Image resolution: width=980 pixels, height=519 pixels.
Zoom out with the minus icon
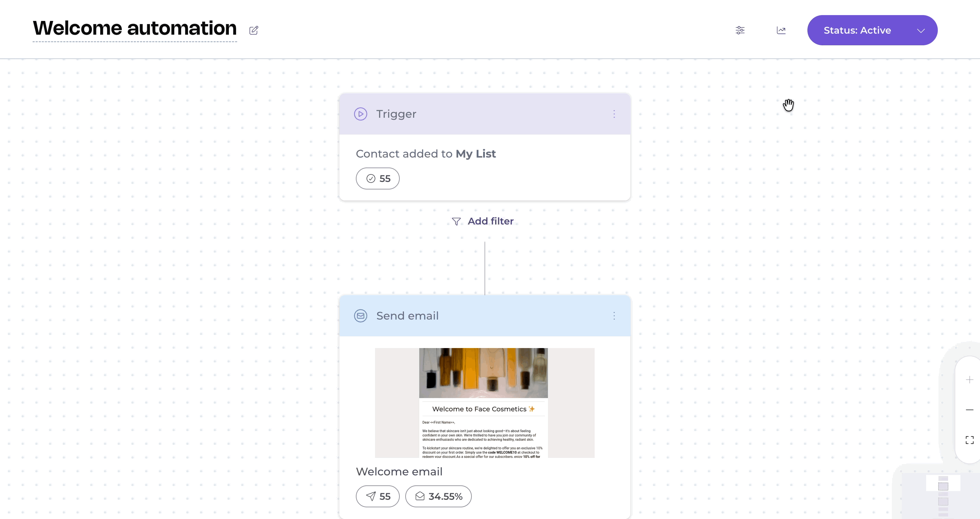[969, 410]
